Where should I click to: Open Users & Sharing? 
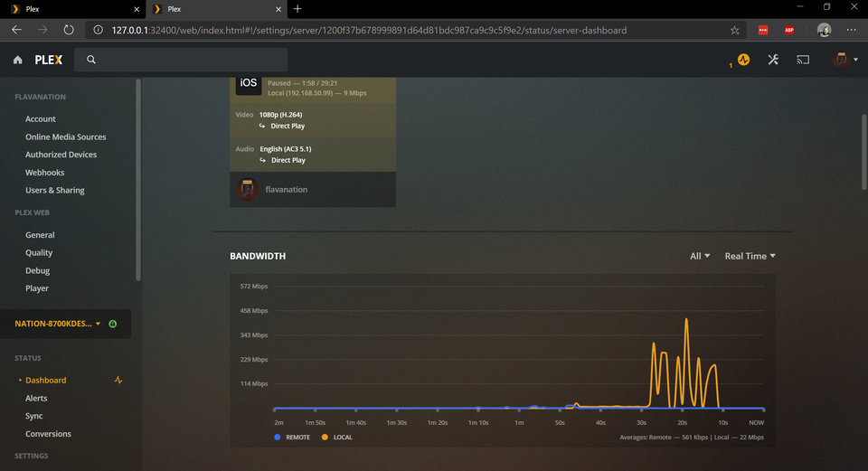click(55, 190)
